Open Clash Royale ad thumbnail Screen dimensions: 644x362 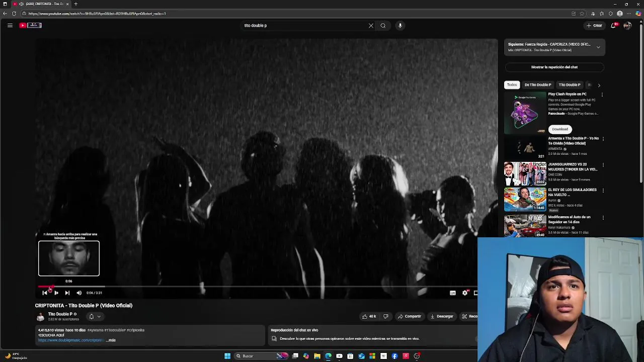(525, 113)
